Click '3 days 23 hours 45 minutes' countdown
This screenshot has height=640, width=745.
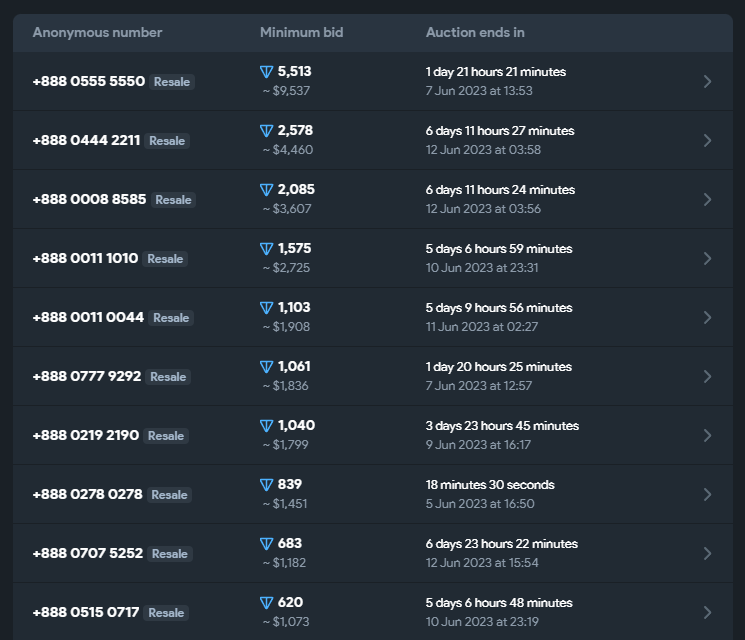503,426
